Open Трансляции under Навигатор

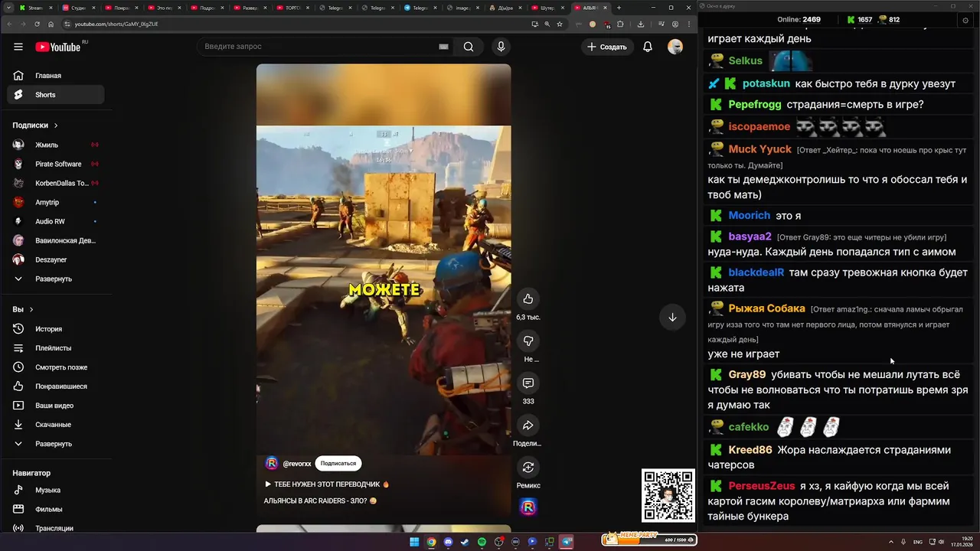55,528
